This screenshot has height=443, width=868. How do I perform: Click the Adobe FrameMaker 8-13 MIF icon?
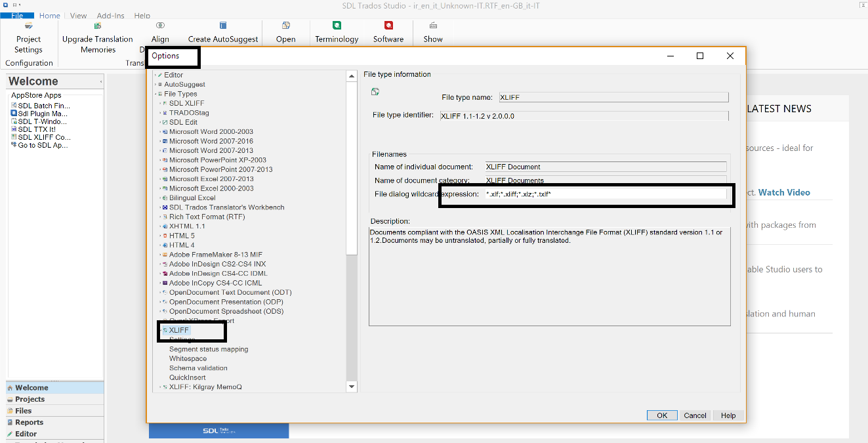tap(165, 255)
